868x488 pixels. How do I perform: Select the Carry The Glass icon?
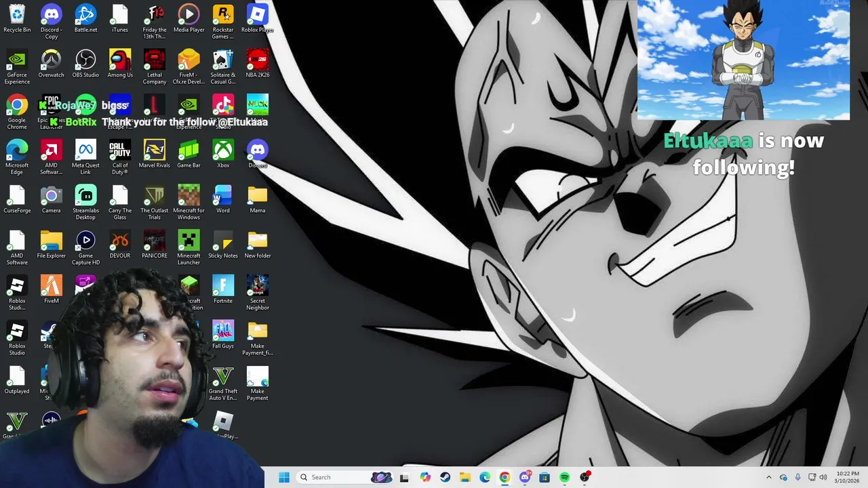point(120,202)
